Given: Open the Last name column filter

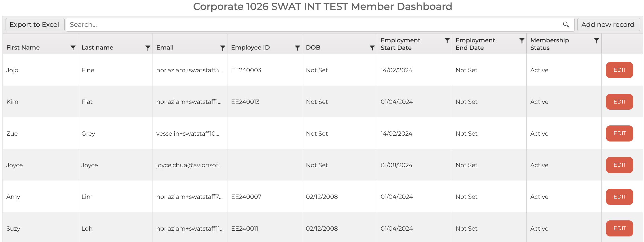Looking at the screenshot, I should (x=148, y=48).
